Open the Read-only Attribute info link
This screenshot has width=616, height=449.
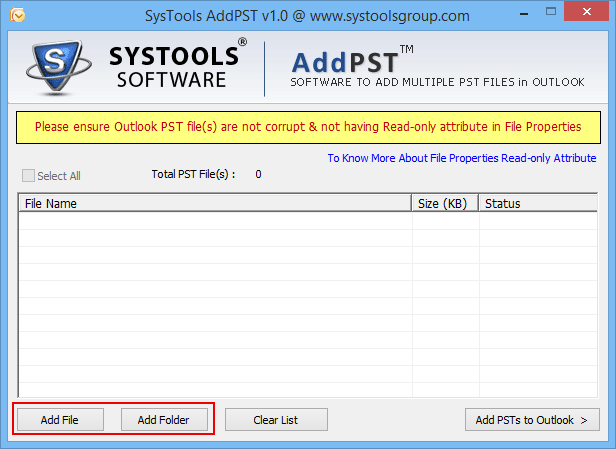pyautogui.click(x=462, y=158)
